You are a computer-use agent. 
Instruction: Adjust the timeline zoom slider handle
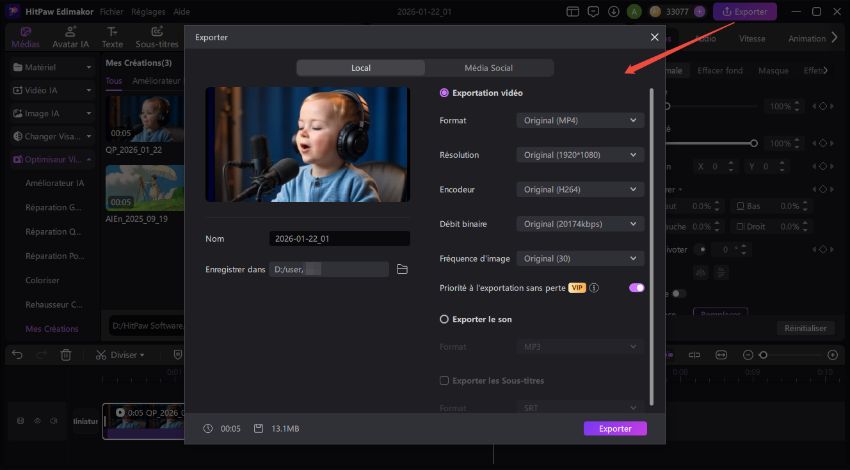pos(763,355)
